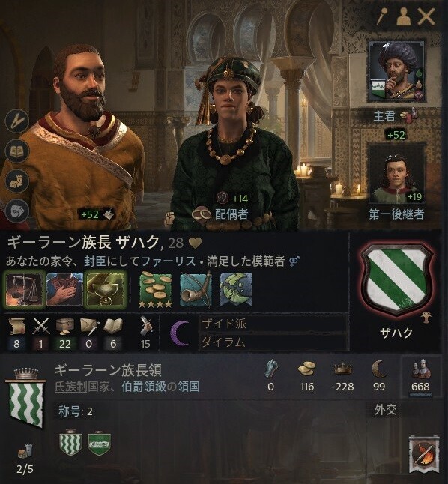Open the 満足した模範者 link
This screenshot has width=448, height=484.
point(246,262)
